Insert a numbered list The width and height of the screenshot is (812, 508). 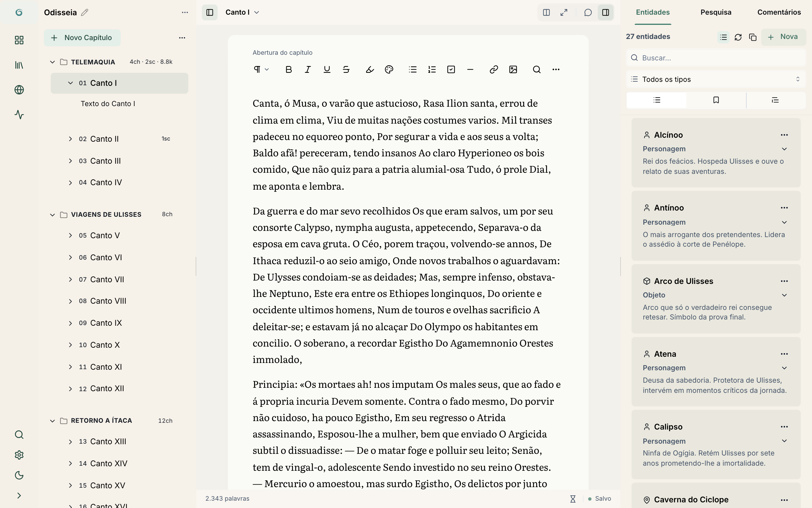tap(432, 69)
